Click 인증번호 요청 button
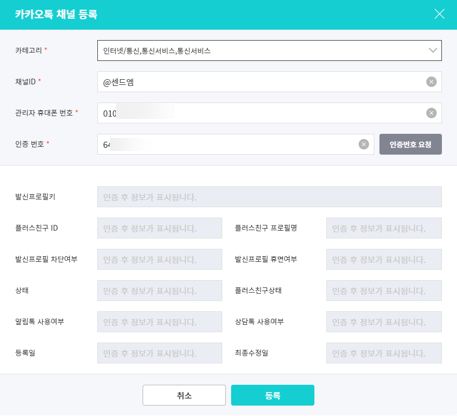The image size is (457, 416). pyautogui.click(x=411, y=144)
